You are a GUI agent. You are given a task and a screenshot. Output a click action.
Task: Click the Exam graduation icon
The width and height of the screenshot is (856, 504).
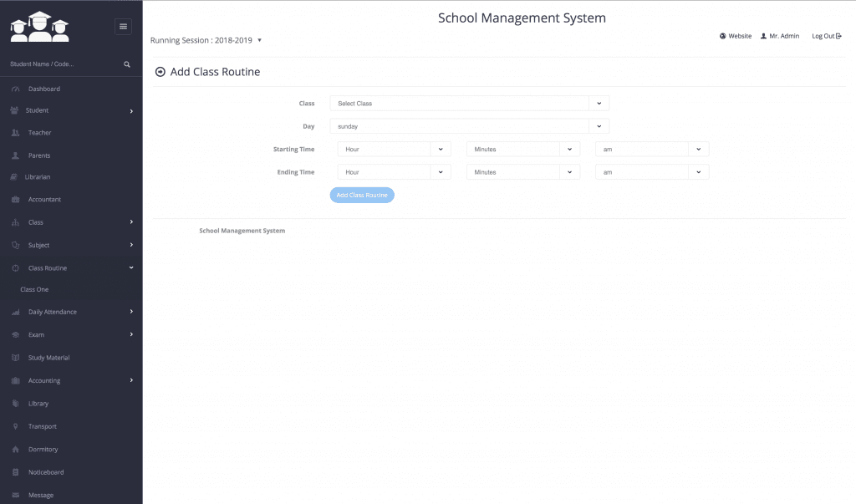pos(15,334)
